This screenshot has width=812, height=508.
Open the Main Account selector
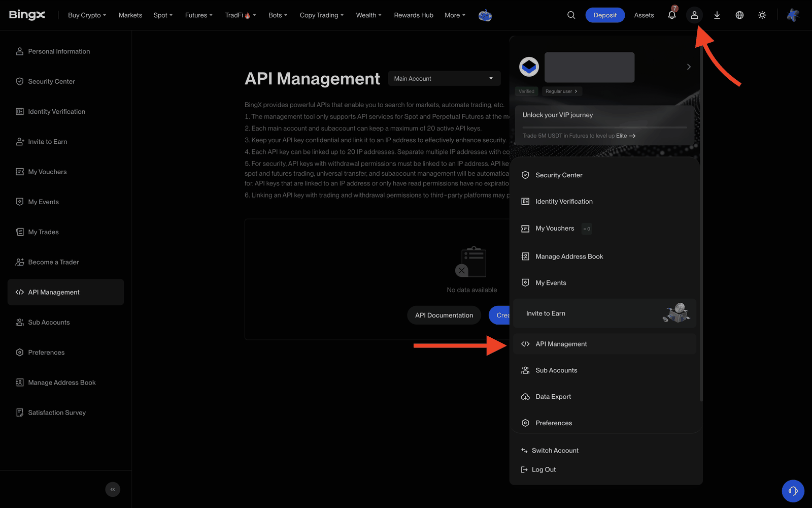[x=444, y=78]
